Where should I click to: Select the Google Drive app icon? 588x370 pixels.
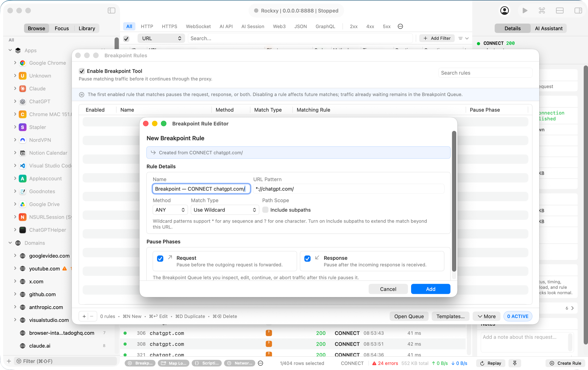(x=22, y=204)
